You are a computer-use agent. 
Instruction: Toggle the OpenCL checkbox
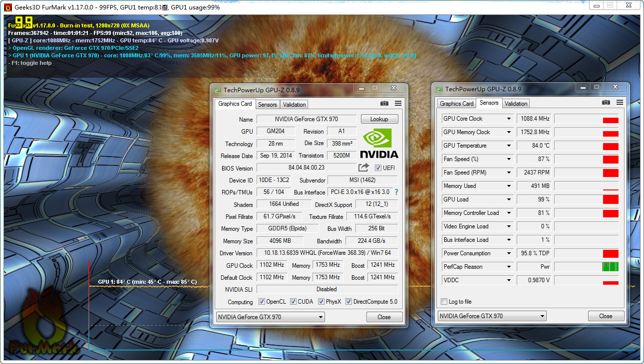coord(262,302)
